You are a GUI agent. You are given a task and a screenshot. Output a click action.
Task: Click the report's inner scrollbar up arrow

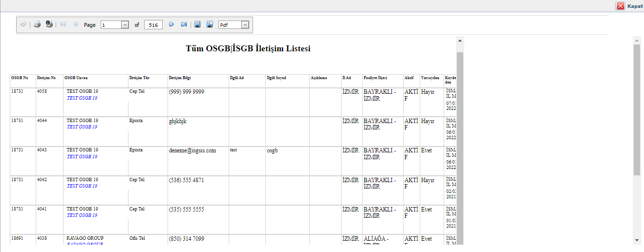(x=460, y=40)
